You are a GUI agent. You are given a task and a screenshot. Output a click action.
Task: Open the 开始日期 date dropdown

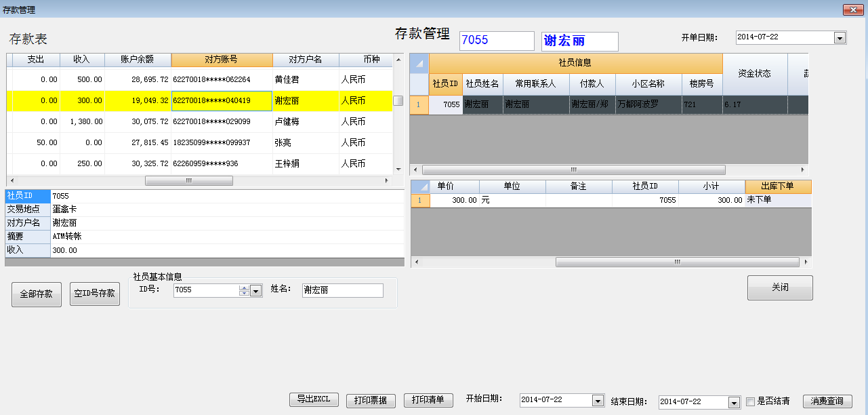pos(598,400)
